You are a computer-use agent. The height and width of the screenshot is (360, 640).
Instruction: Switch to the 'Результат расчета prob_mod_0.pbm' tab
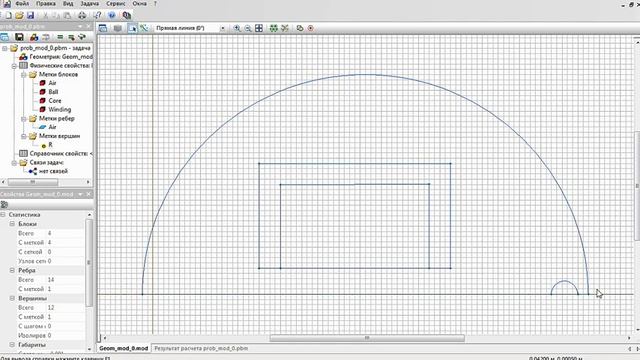(x=201, y=349)
